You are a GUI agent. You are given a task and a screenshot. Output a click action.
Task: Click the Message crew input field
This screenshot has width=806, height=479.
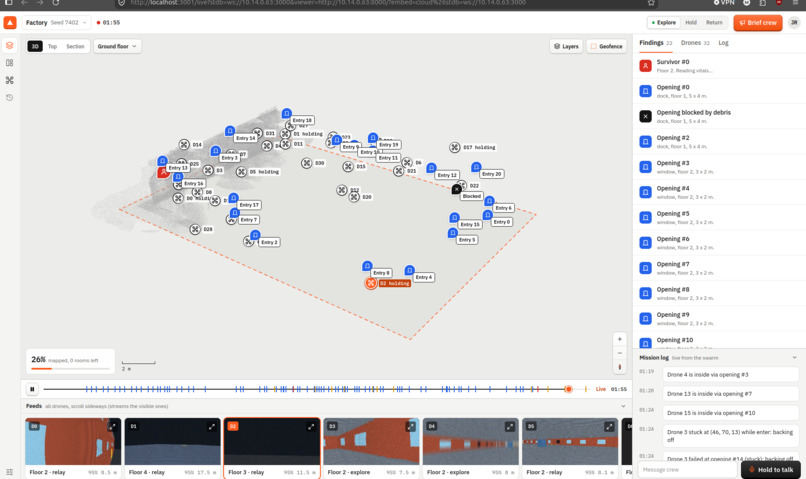click(x=687, y=470)
